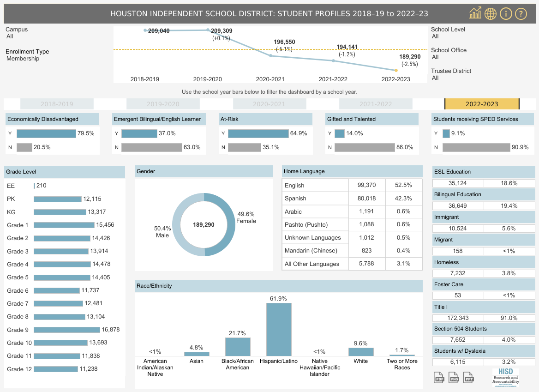
Task: Click the Mandarin (Chinese) language row label
Action: click(311, 251)
